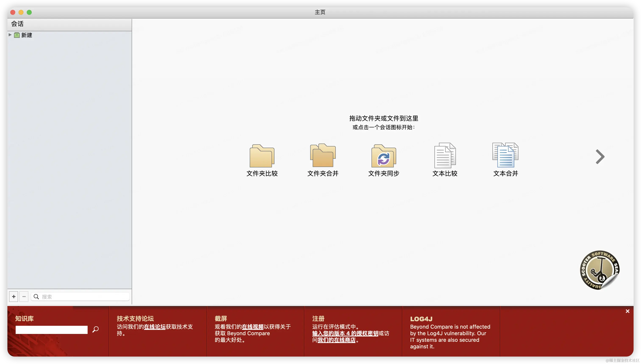Add a new session with plus button

14,296
